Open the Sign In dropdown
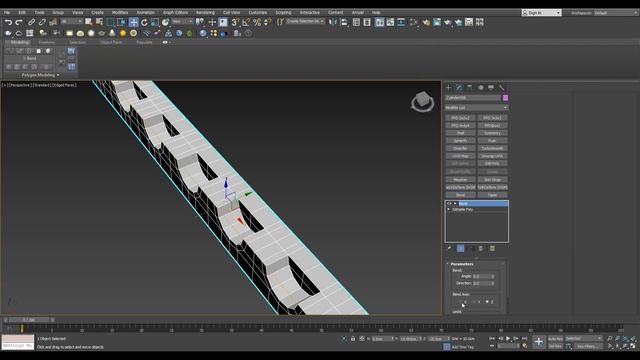The height and width of the screenshot is (360, 640). pos(542,13)
